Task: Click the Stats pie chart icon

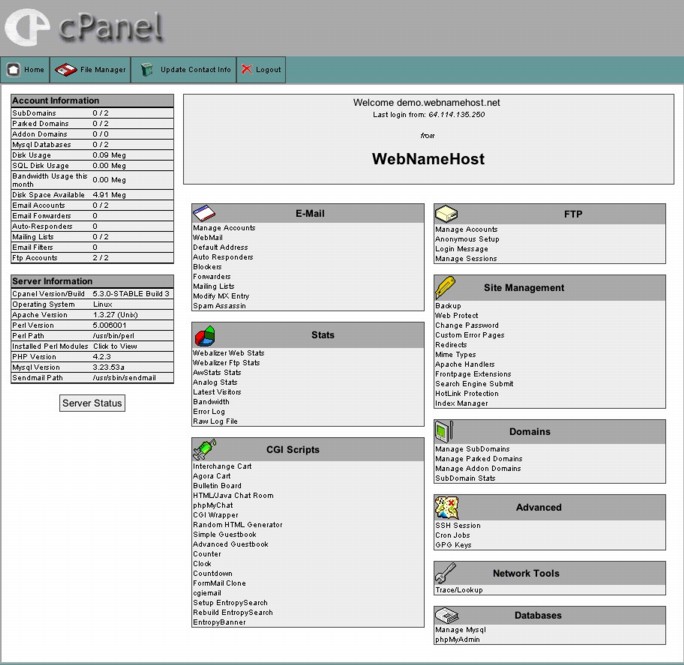Action: click(x=204, y=334)
